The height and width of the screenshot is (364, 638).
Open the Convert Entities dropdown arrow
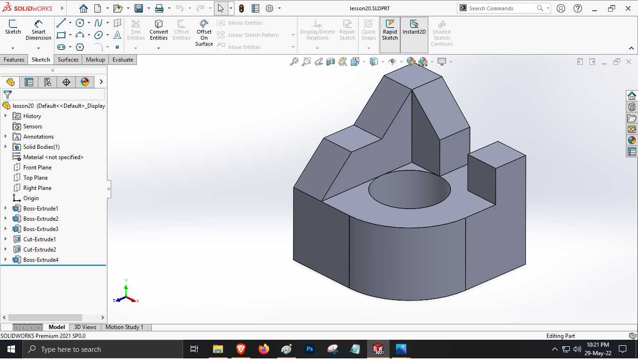point(159,48)
